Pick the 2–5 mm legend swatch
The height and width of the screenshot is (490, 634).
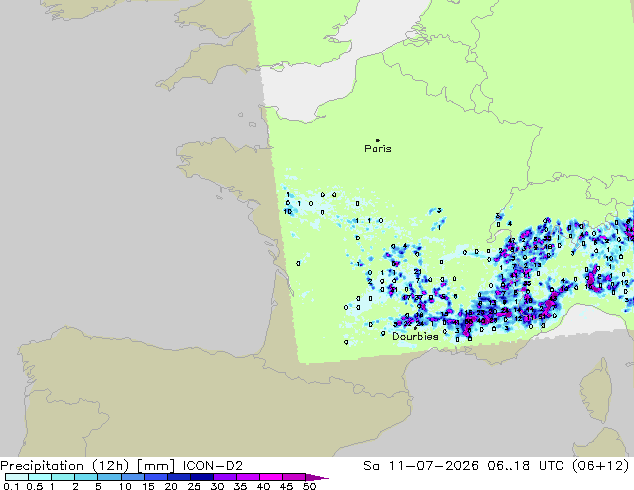point(86,477)
